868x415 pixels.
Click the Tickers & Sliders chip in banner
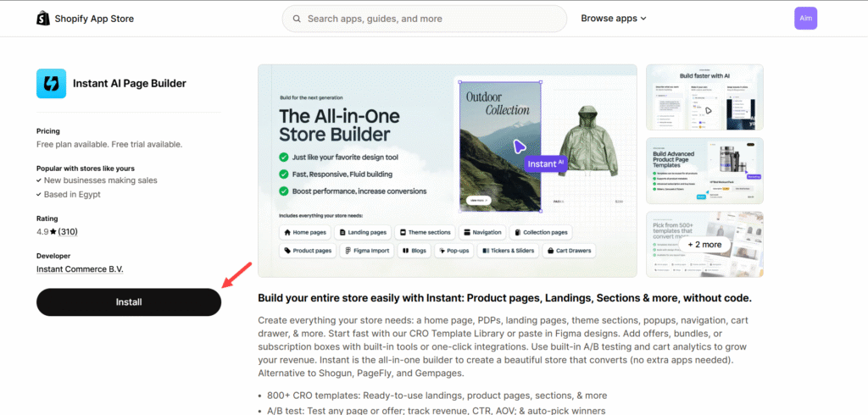pyautogui.click(x=508, y=251)
